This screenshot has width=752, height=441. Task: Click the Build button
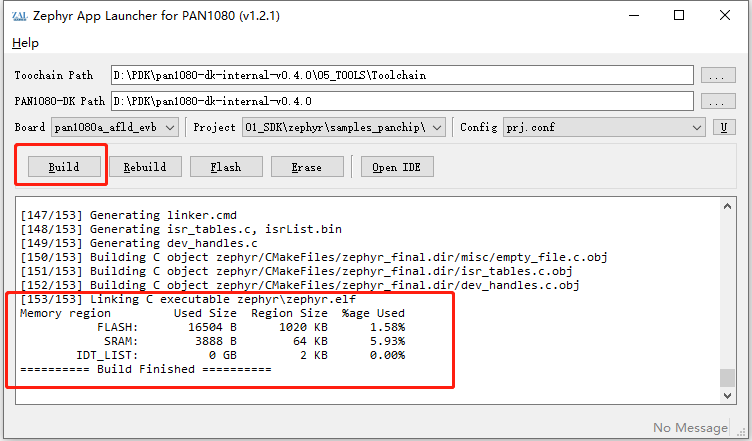(64, 167)
